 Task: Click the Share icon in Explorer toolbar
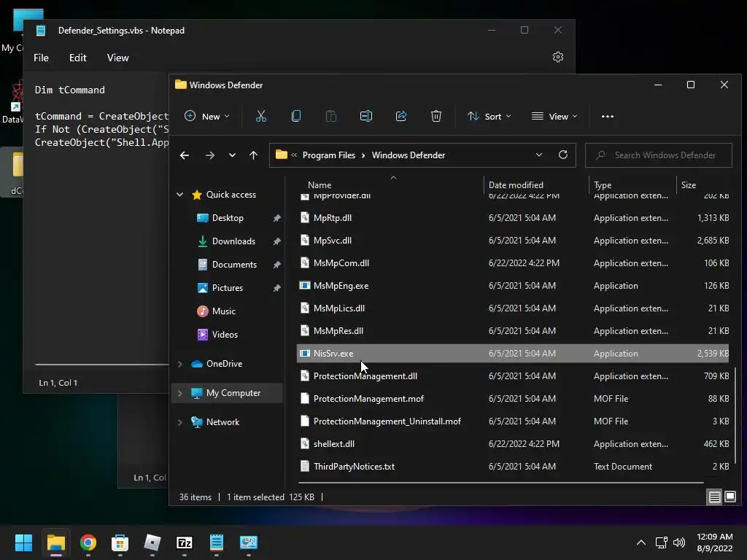click(401, 116)
